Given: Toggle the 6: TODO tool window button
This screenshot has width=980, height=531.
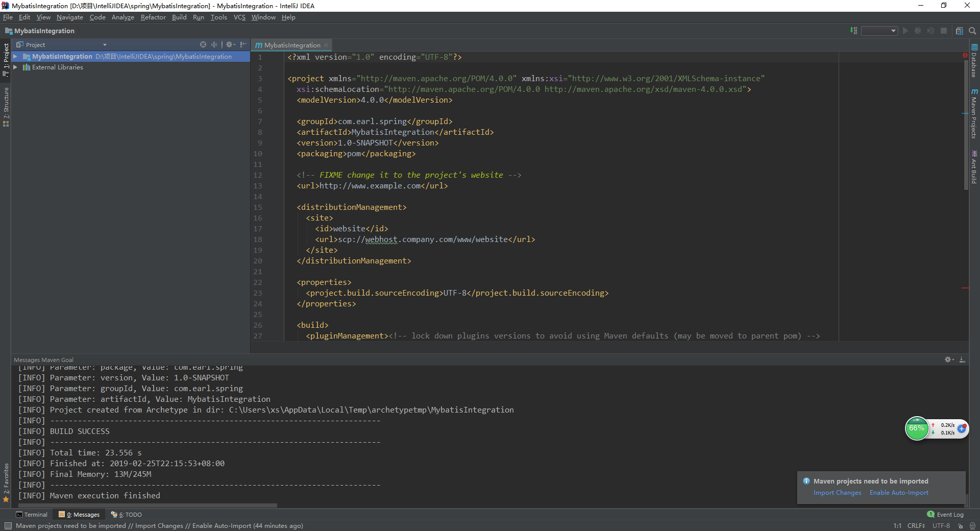Looking at the screenshot, I should point(127,515).
